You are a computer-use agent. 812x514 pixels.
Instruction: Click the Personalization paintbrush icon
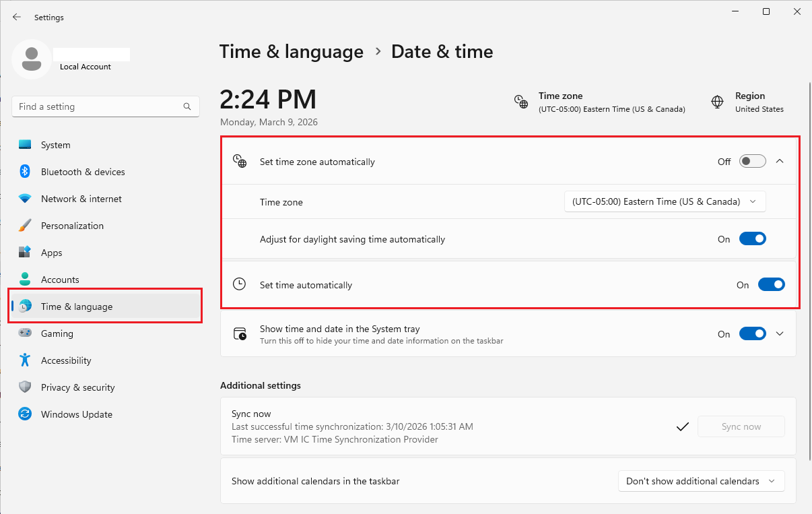tap(25, 226)
